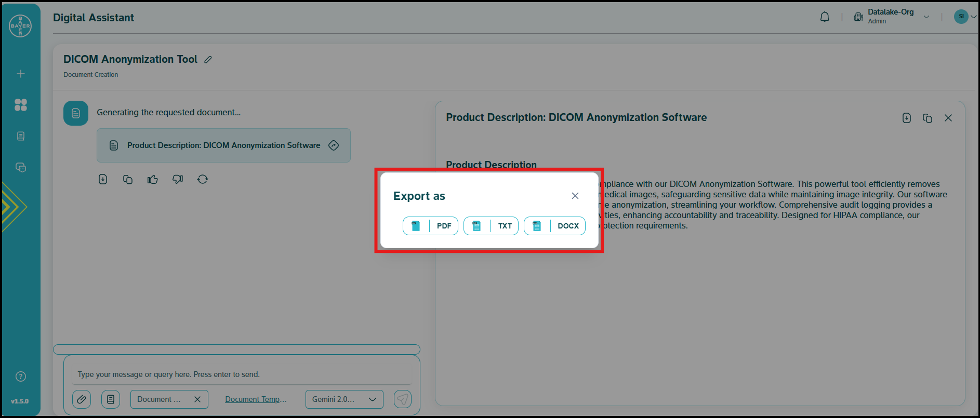This screenshot has width=980, height=418.
Task: Choose TXT export format
Action: pyautogui.click(x=491, y=226)
